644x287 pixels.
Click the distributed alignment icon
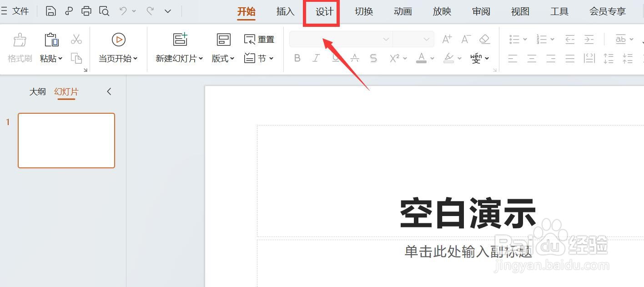[x=589, y=58]
